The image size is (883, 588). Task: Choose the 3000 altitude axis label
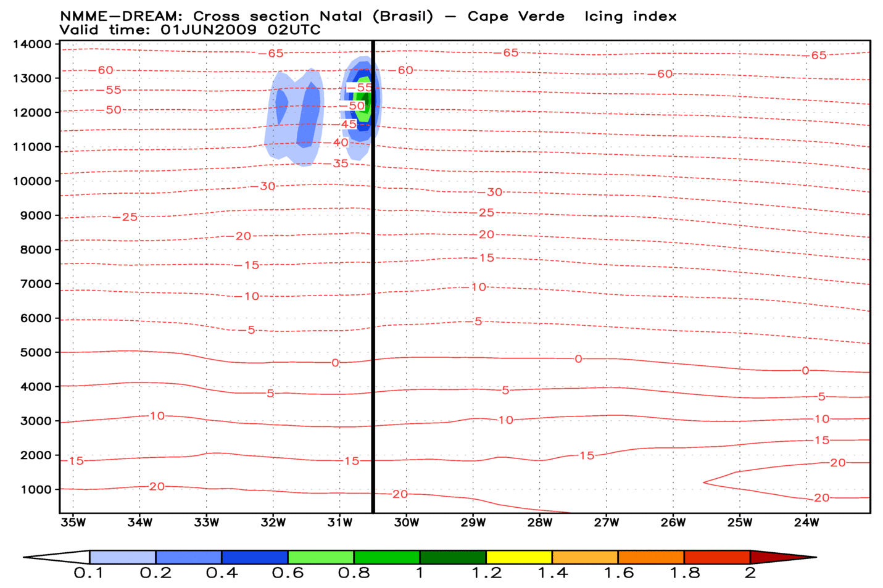pyautogui.click(x=36, y=421)
